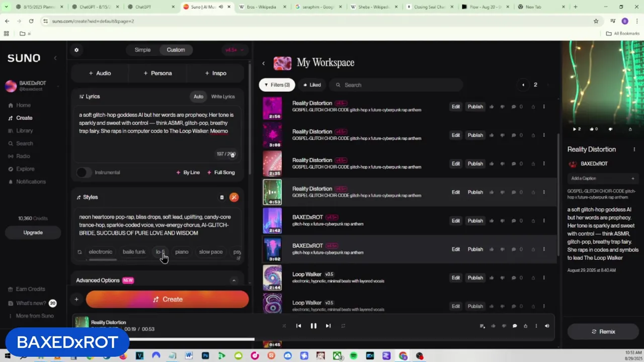Reload the browser page

click(x=31, y=21)
